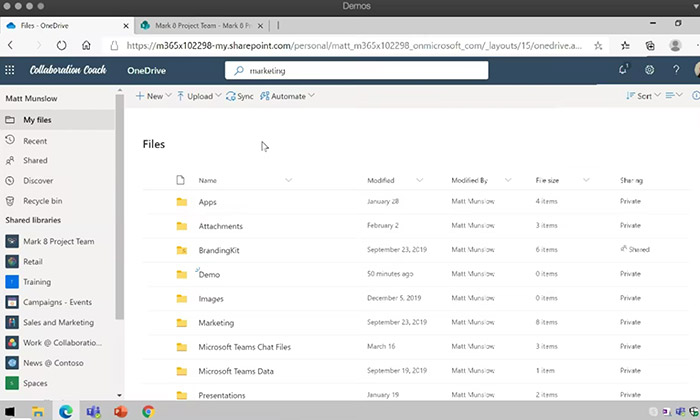Click the Sales and Marketing library icon
The image size is (700, 420).
12,322
